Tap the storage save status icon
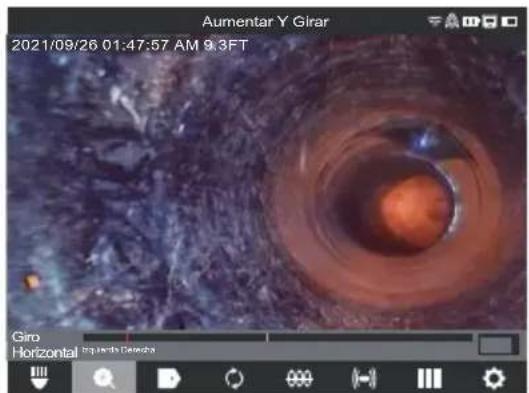 coord(490,22)
